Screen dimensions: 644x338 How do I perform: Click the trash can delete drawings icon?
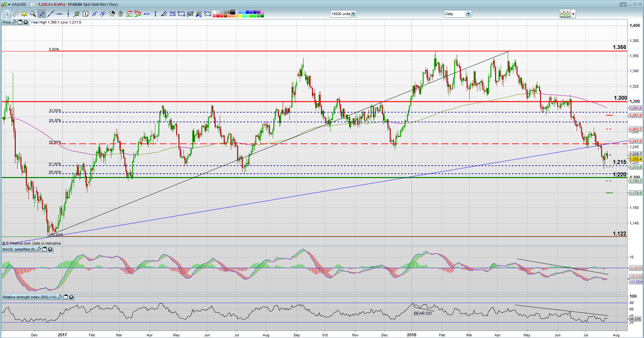tap(120, 13)
